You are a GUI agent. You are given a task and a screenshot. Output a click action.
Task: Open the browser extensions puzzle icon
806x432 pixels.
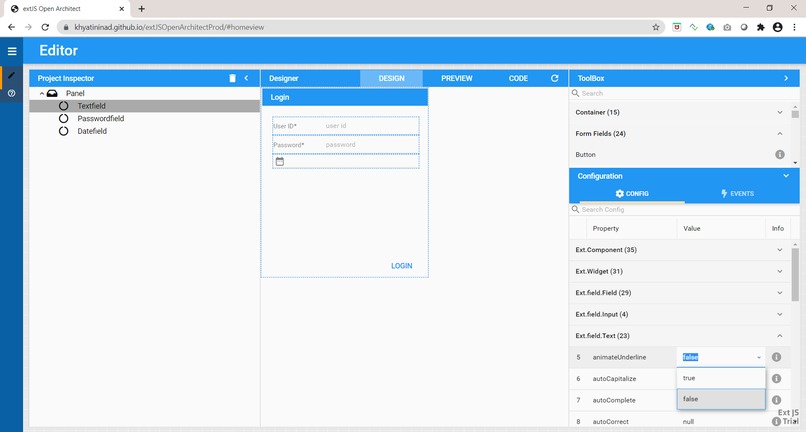coord(761,27)
